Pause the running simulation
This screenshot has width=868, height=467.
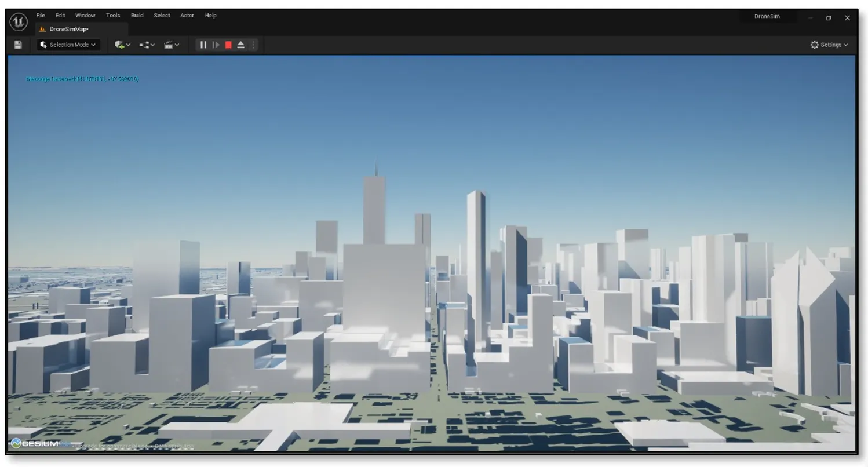pos(203,45)
